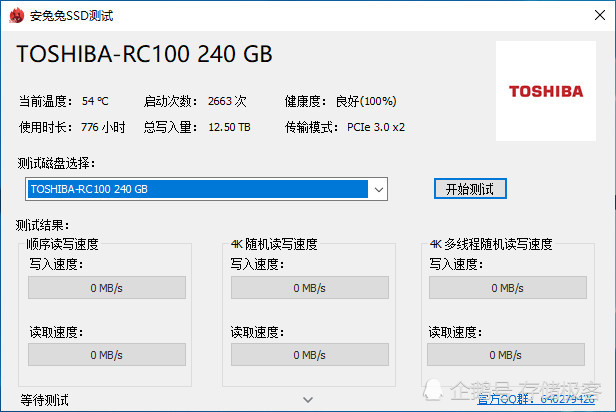Viewport: 616px width, 412px height.
Task: Click the health value 良好(100%)
Action: tap(366, 101)
